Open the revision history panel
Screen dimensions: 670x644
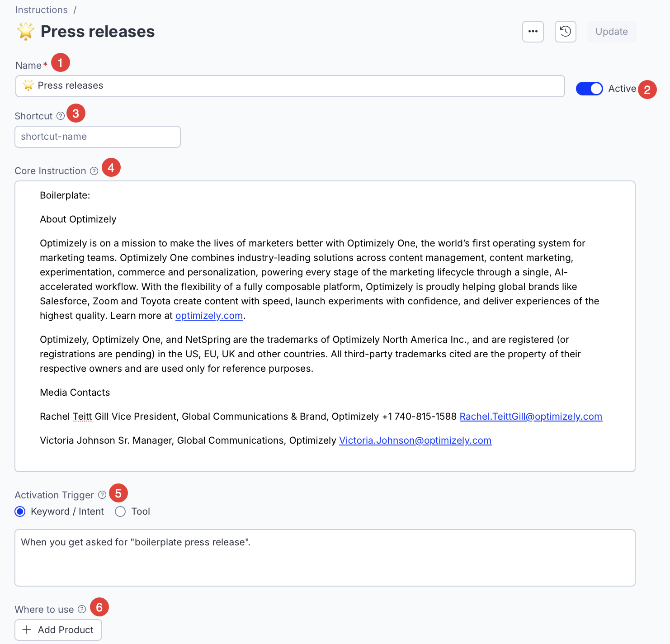[565, 31]
